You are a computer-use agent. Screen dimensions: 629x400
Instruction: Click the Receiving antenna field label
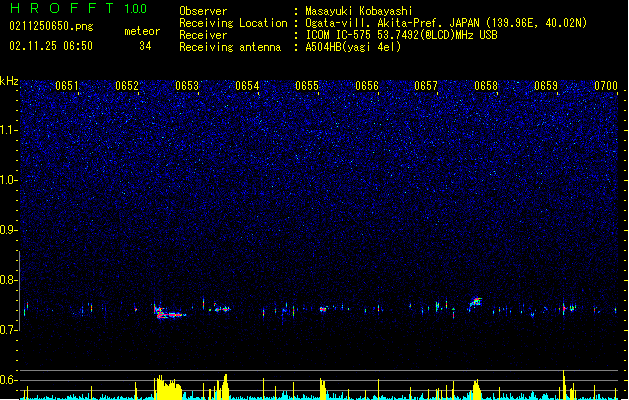[230, 47]
